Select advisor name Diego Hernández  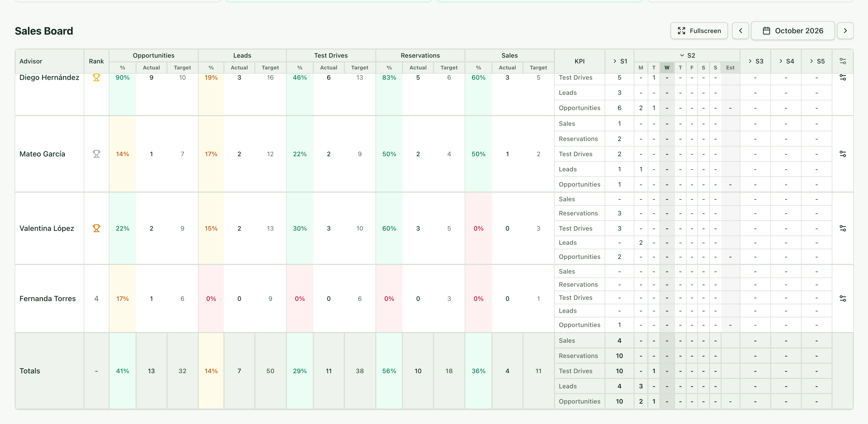[x=49, y=78]
